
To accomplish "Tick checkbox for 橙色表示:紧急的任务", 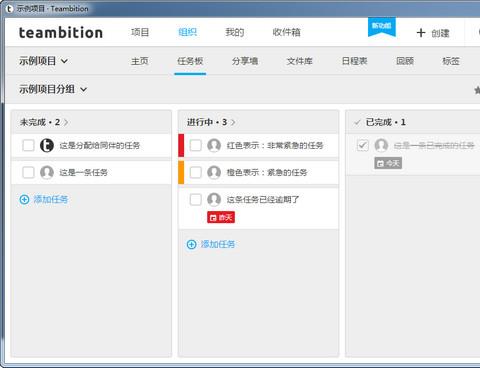I will point(196,172).
